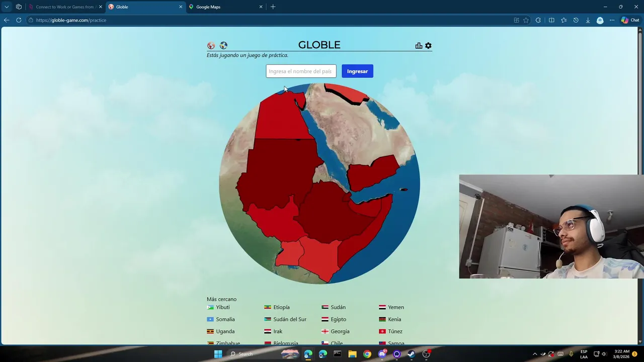Open Microsoft Edge from the taskbar
The image size is (644, 362).
[x=308, y=354]
